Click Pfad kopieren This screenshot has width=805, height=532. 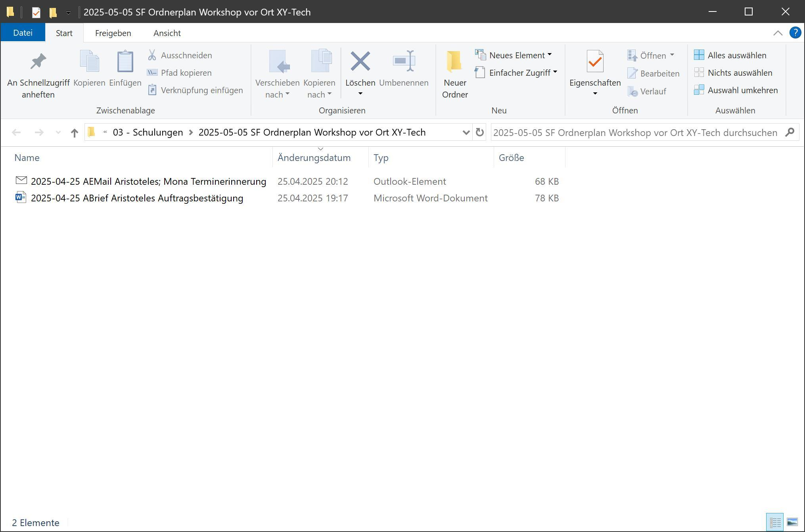click(179, 73)
